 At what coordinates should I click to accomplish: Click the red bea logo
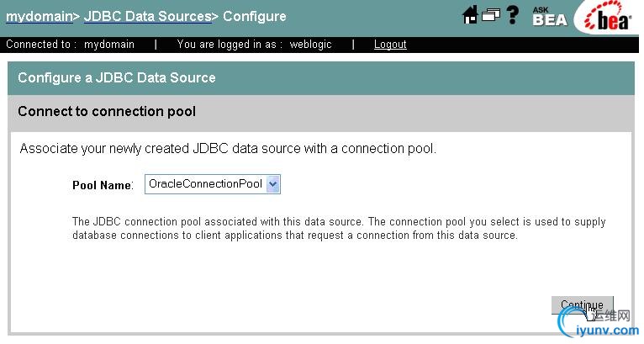(607, 18)
